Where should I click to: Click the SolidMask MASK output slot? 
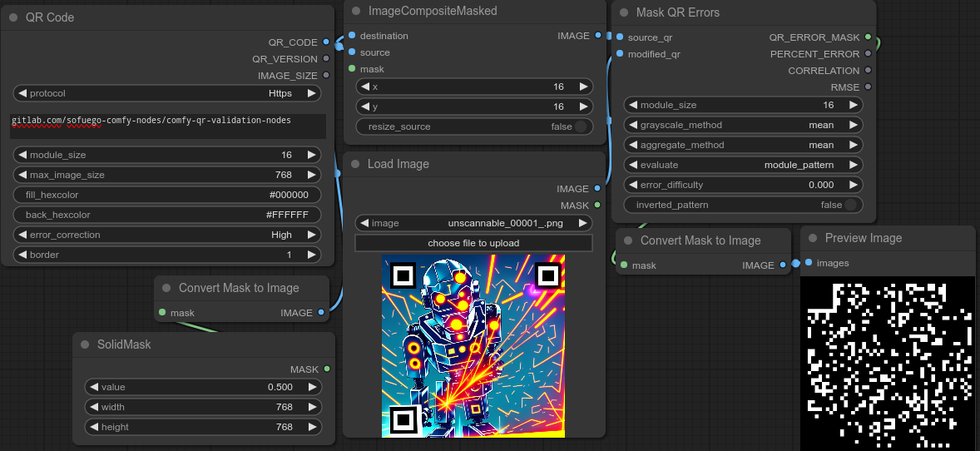[x=327, y=369]
